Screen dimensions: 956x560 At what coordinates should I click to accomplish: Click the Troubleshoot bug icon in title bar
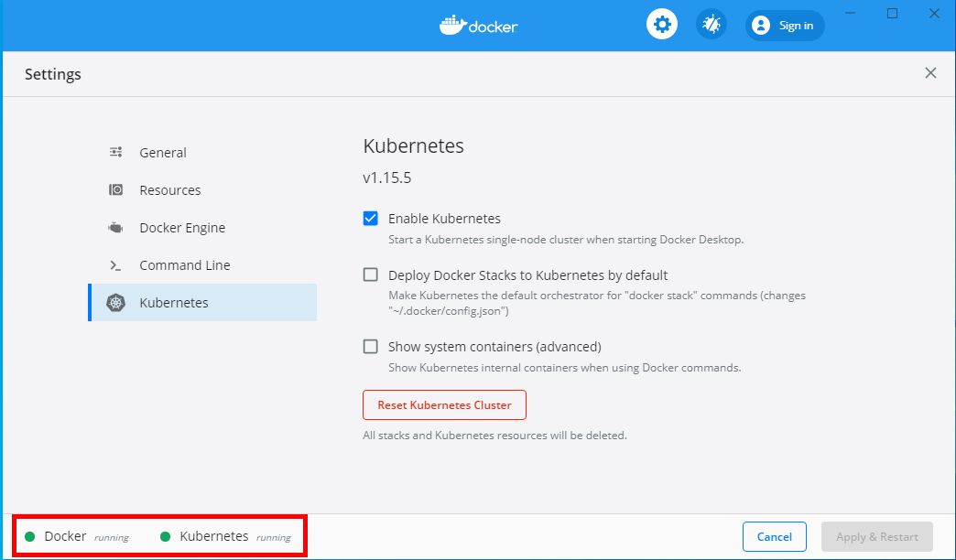pos(712,24)
